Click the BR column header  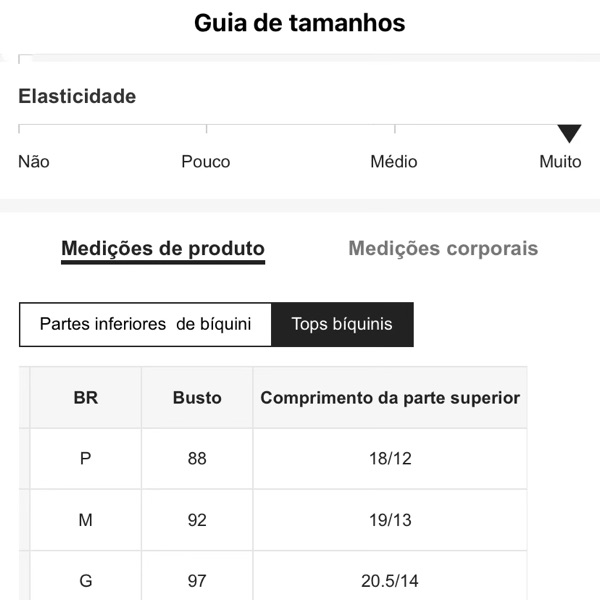click(x=86, y=398)
